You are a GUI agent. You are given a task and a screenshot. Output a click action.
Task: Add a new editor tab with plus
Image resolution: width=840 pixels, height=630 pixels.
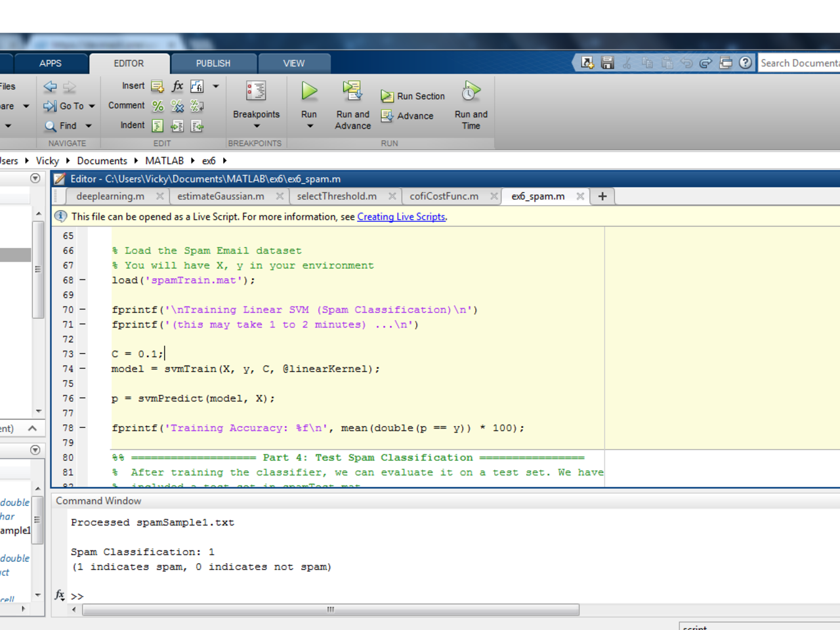coord(602,196)
